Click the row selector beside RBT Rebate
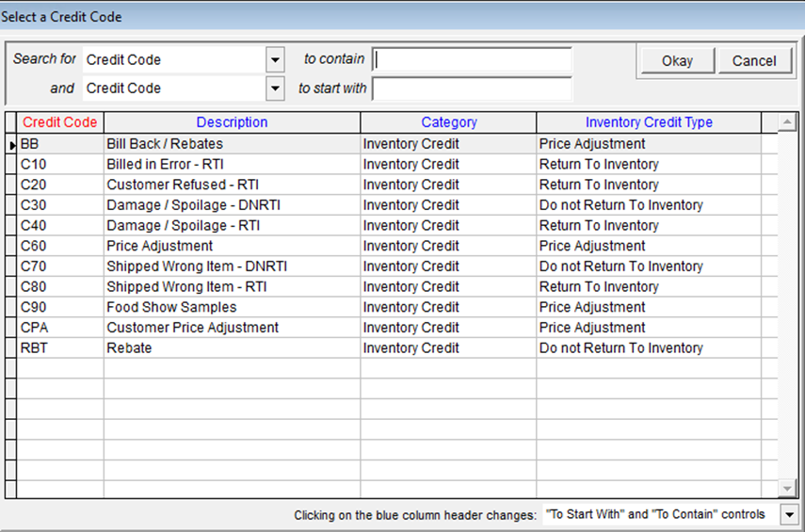Screen dimensions: 805x532 [x=10, y=348]
